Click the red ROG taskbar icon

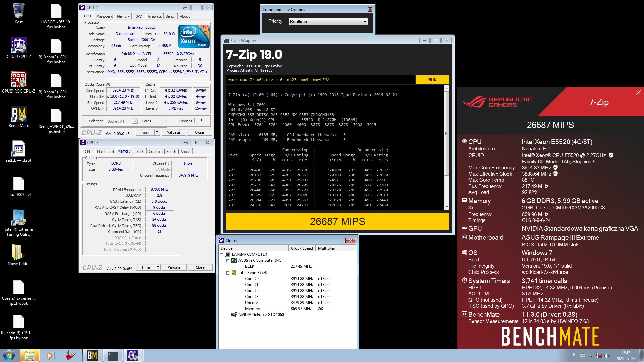click(x=71, y=355)
